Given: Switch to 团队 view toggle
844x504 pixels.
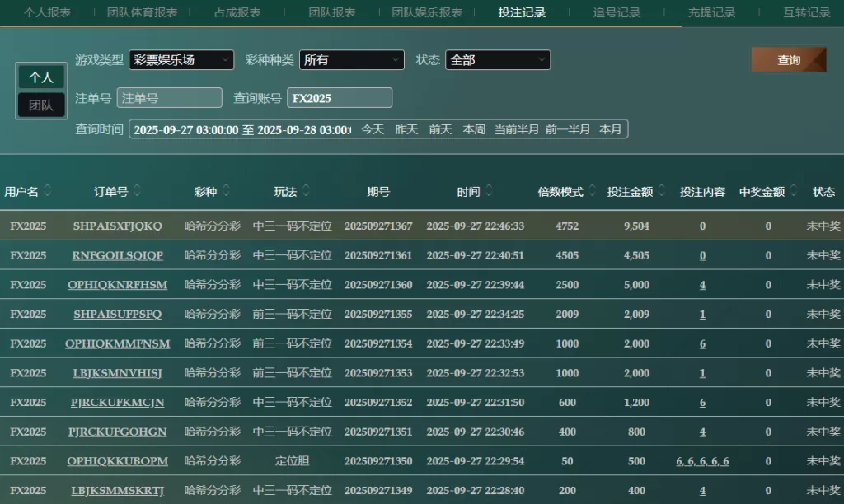Looking at the screenshot, I should coord(41,105).
